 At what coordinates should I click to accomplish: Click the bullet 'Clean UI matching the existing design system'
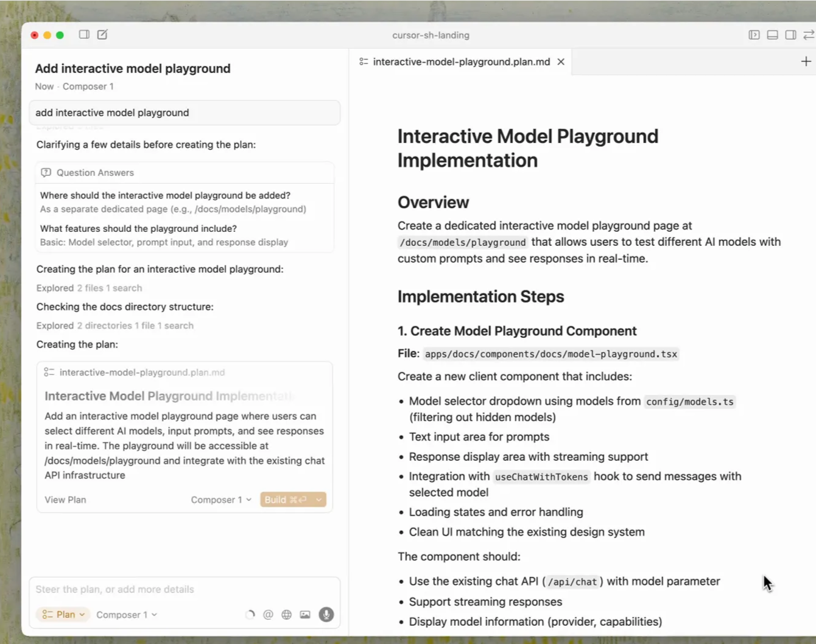[526, 532]
